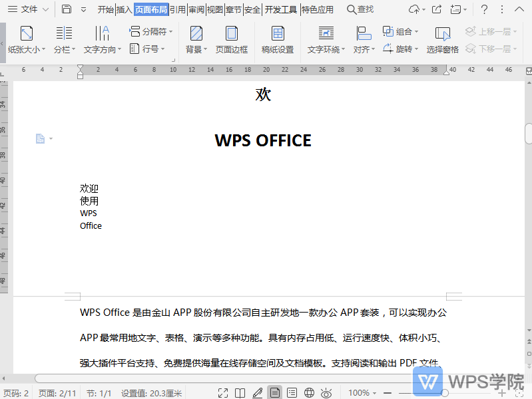
Task: Open the more options vertical dots
Action: click(502, 9)
